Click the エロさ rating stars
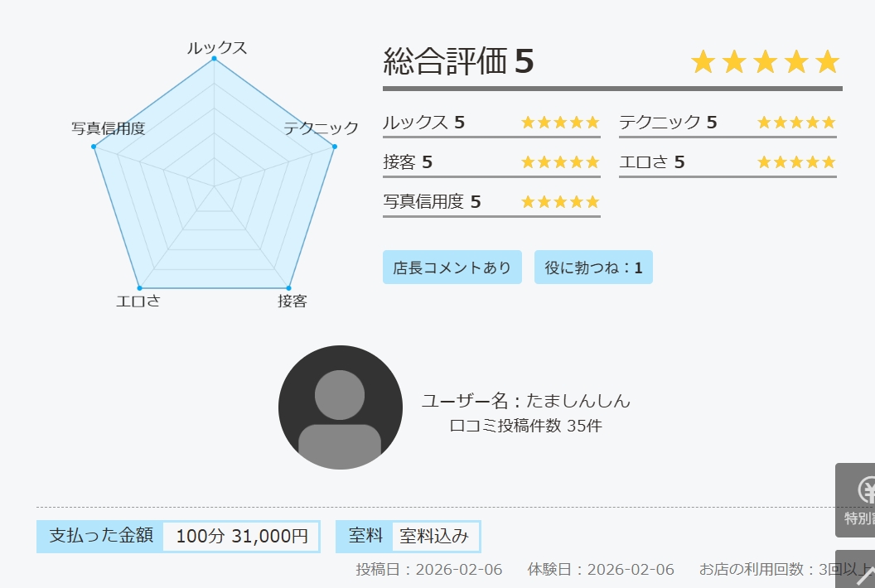This screenshot has height=588, width=875. 795,162
